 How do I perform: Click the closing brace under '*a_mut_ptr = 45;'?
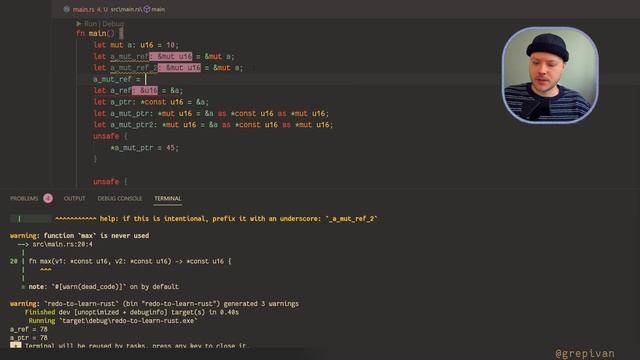(96, 159)
